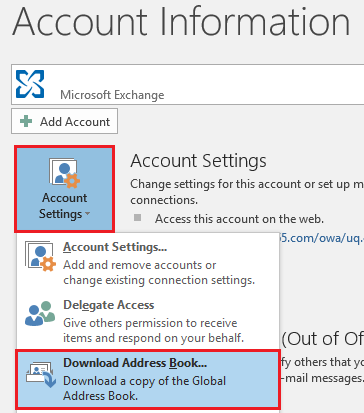The image size is (364, 413).
Task: Select Download Address Book... menu item
Action: (148, 379)
